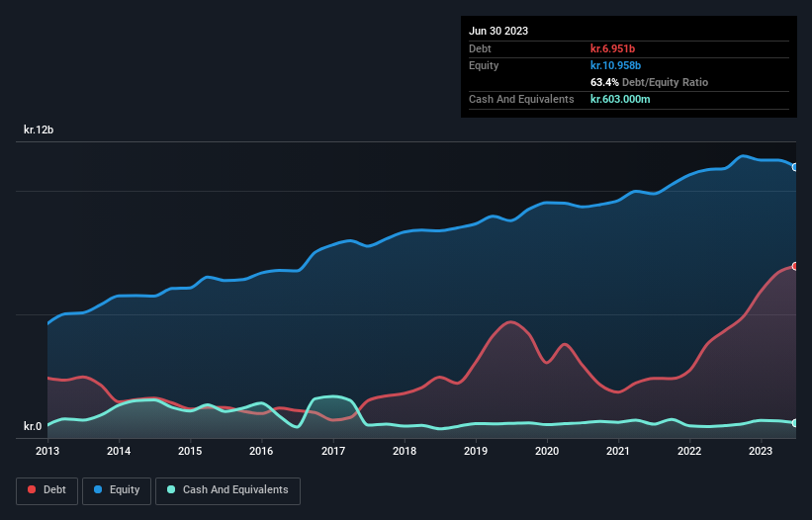The image size is (812, 520).
Task: Click the 2017 x-axis label
Action: pyautogui.click(x=333, y=451)
